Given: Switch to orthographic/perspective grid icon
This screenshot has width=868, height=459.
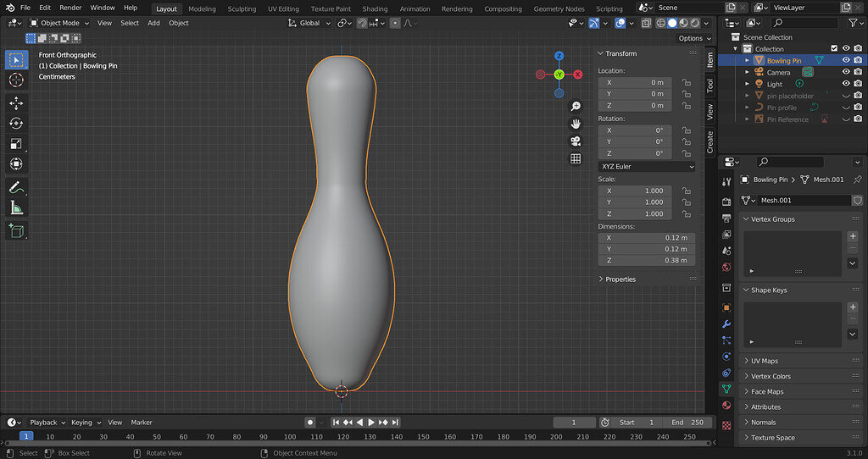Looking at the screenshot, I should coord(576,158).
